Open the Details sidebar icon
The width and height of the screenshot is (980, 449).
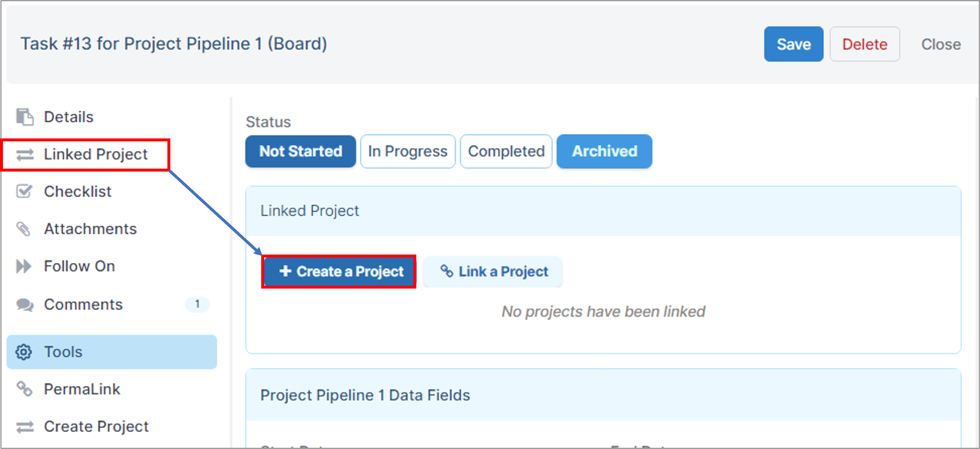click(25, 117)
